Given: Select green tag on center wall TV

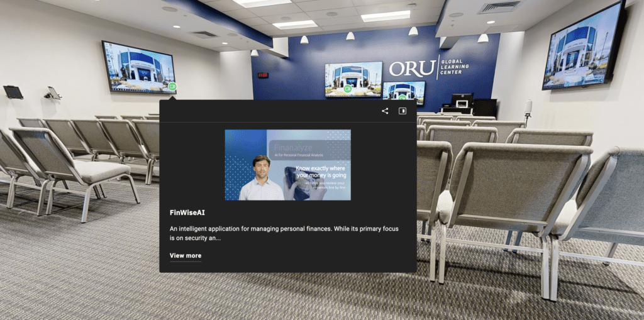Looking at the screenshot, I should click(x=347, y=89).
